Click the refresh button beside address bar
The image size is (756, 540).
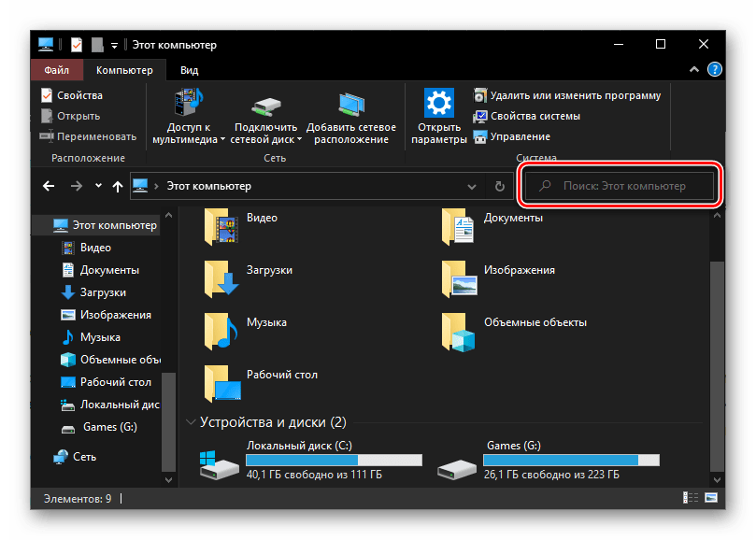497,186
